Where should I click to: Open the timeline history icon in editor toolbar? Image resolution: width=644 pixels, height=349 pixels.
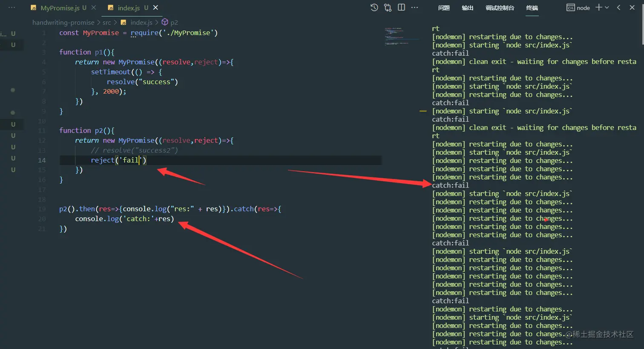[374, 7]
